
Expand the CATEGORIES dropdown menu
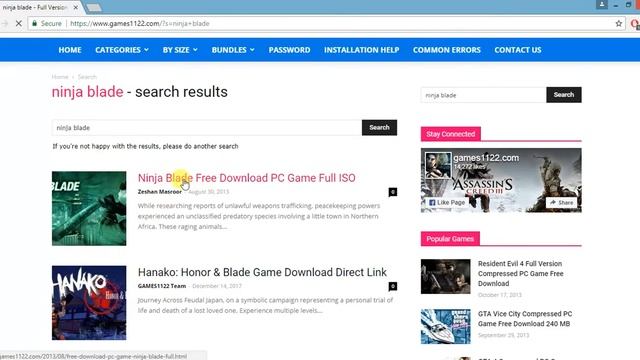click(x=122, y=50)
